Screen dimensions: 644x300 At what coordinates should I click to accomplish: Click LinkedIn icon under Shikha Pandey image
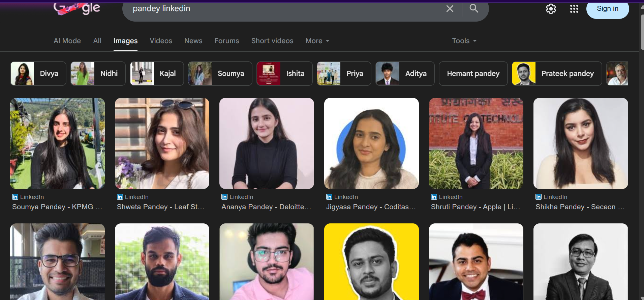click(x=539, y=197)
